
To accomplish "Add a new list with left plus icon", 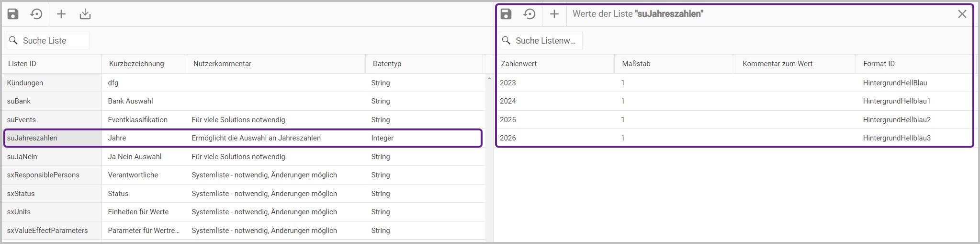I will click(x=61, y=14).
